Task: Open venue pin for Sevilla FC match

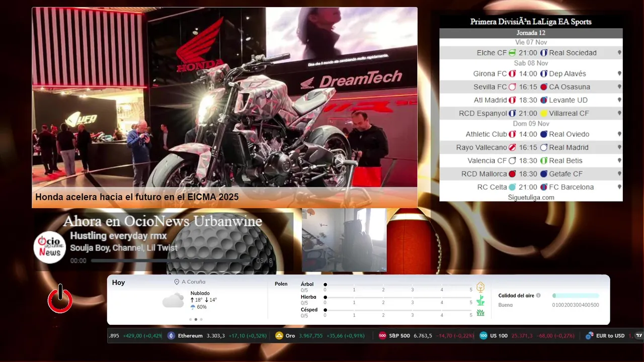Action: point(619,87)
